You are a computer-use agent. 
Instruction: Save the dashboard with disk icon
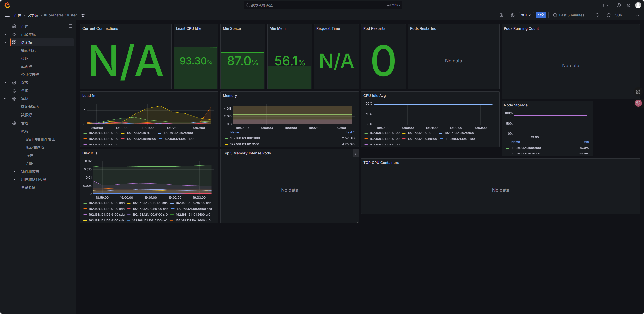pyautogui.click(x=502, y=15)
